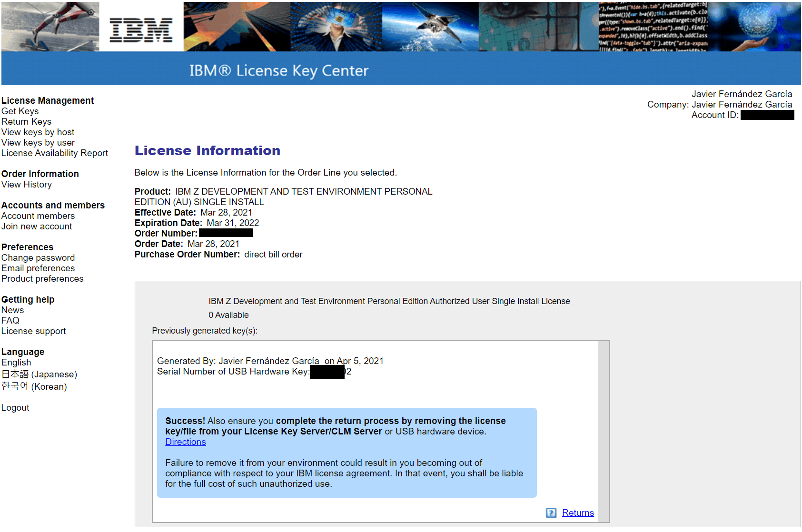Open Change password preference
Image resolution: width=802 pixels, height=532 pixels.
(38, 257)
